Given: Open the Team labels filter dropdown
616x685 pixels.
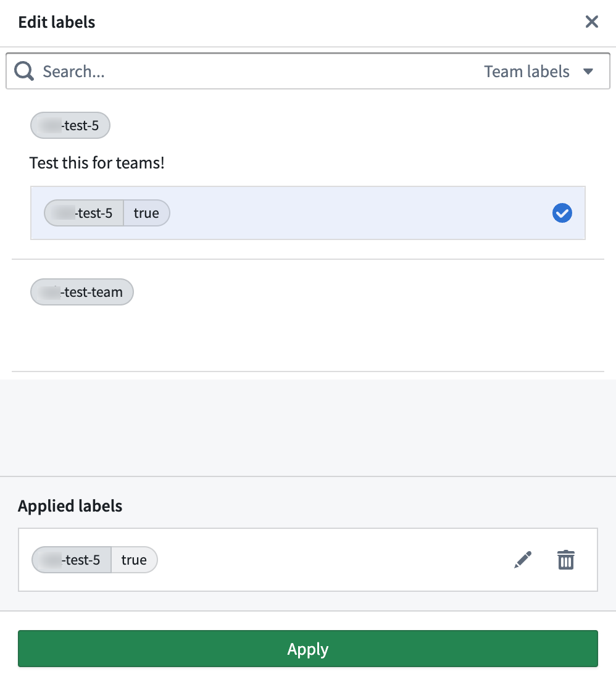Looking at the screenshot, I should 538,71.
